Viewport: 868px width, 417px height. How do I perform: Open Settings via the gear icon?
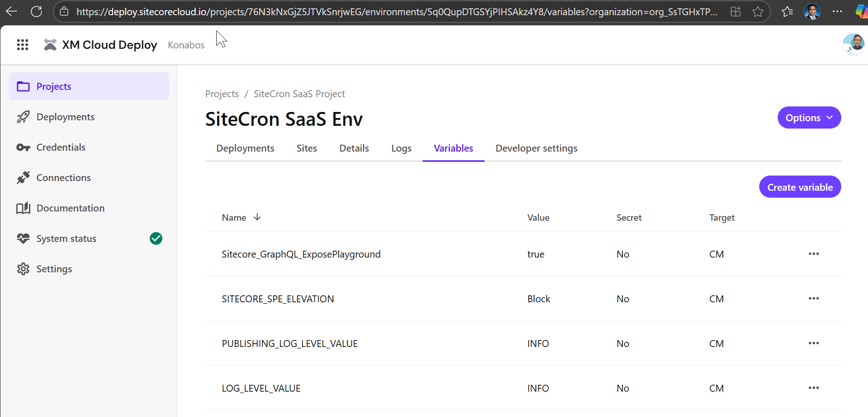point(23,269)
